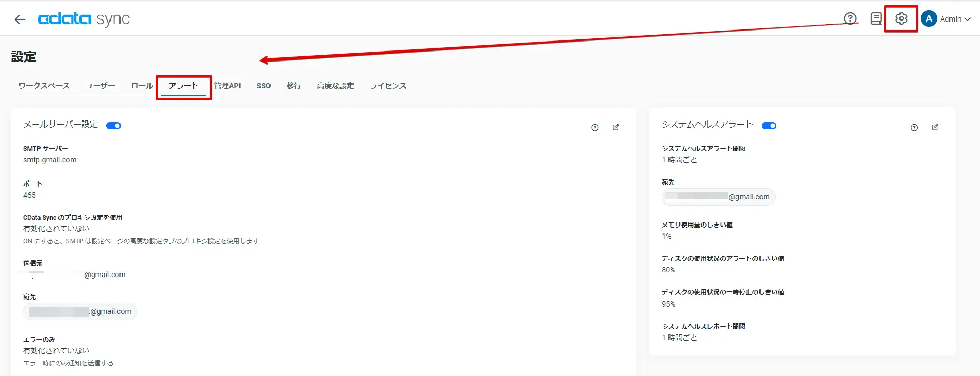Show help for メールサーバー設定 card
The width and height of the screenshot is (980, 376).
[595, 127]
